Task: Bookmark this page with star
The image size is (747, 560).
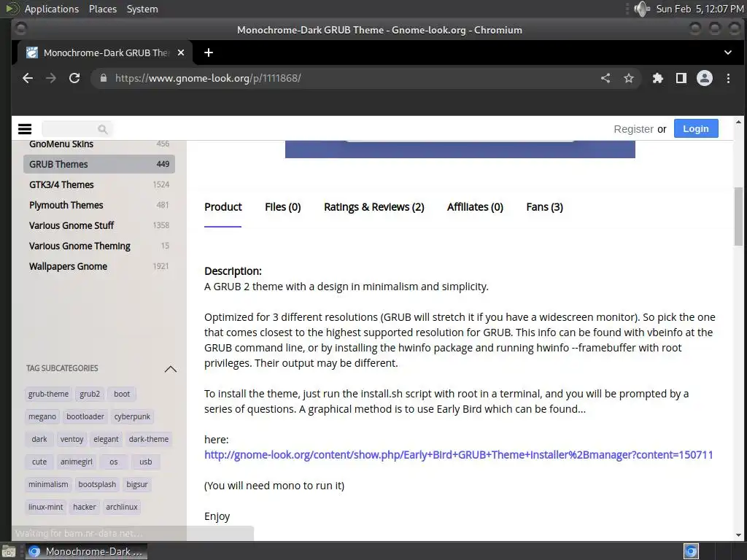Action: (x=629, y=78)
